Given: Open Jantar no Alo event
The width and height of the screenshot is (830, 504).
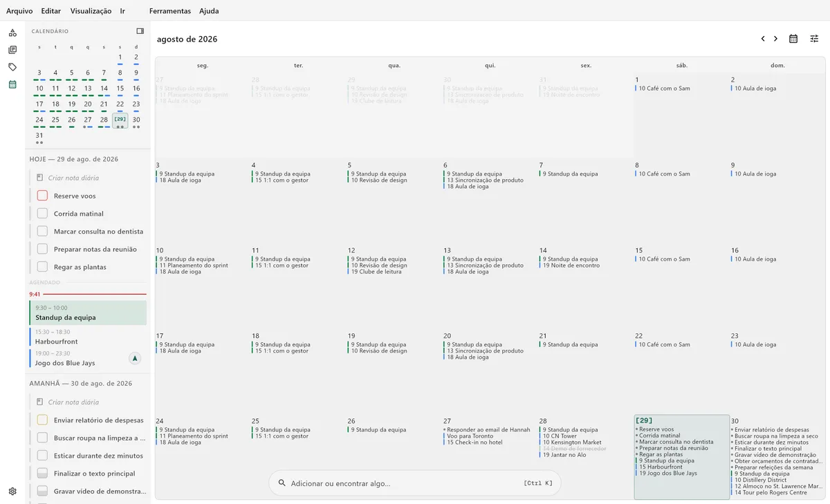Looking at the screenshot, I should (x=564, y=455).
